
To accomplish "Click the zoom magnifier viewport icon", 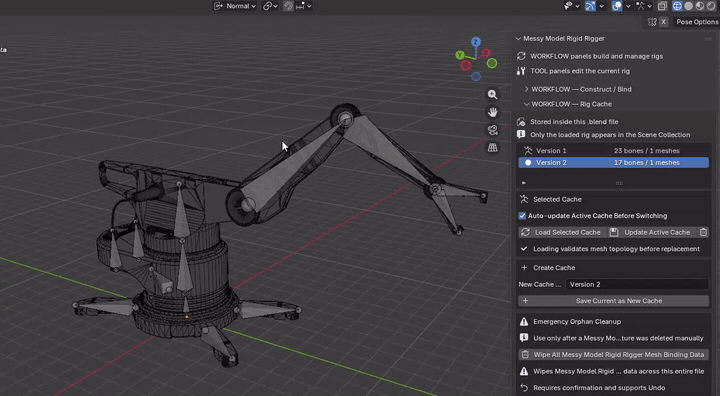I will point(492,94).
